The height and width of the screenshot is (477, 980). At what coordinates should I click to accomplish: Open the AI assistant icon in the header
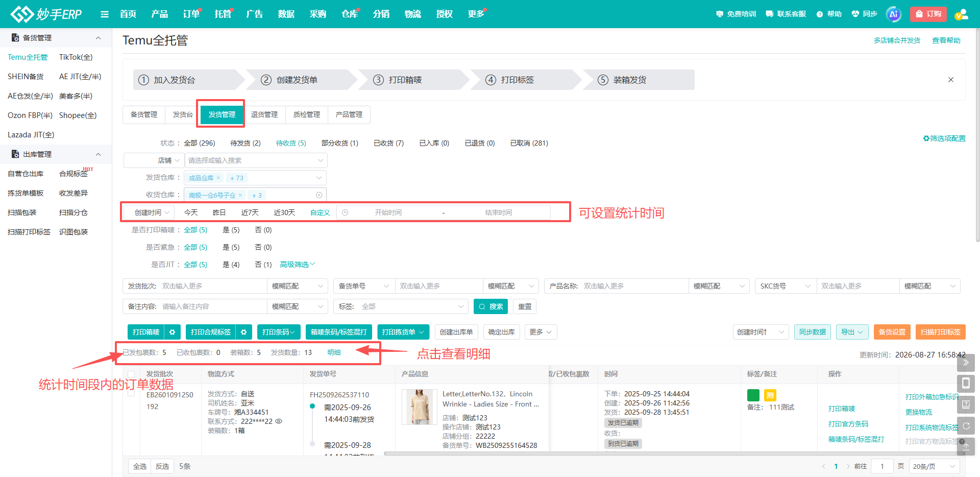(894, 14)
